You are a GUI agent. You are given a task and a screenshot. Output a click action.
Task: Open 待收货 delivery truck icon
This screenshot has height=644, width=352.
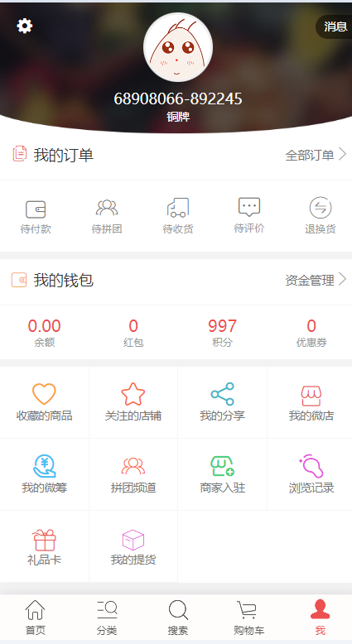(178, 208)
